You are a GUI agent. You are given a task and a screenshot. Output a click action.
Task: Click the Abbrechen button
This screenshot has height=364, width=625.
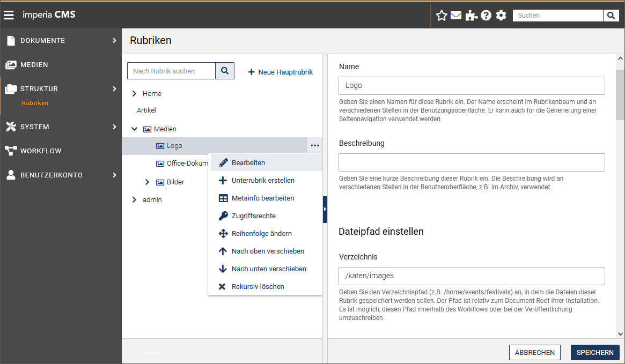(534, 352)
